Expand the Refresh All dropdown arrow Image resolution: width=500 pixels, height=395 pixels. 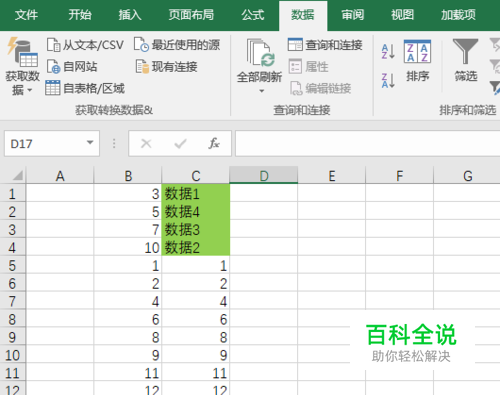tap(262, 91)
